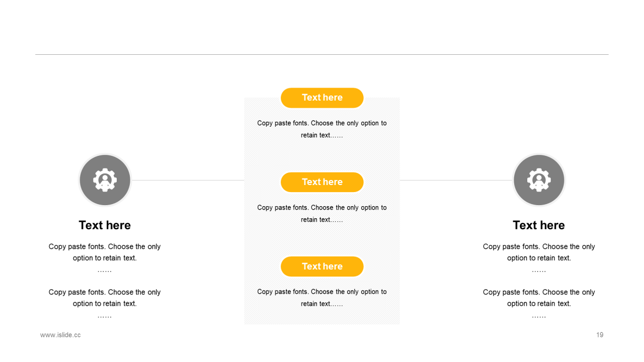Select the bottom yellow 'Text here' pill
Screen dimensions: 644x362
pyautogui.click(x=322, y=266)
